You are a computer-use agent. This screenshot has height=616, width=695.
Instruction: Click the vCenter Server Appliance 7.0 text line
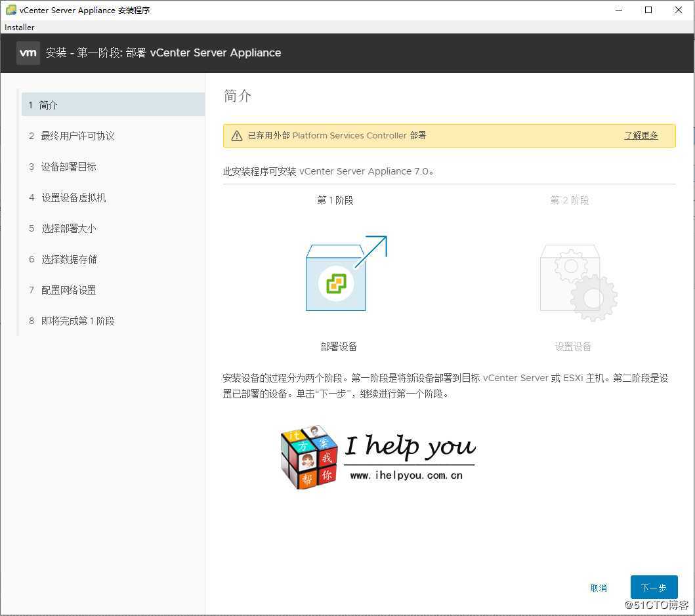(328, 171)
